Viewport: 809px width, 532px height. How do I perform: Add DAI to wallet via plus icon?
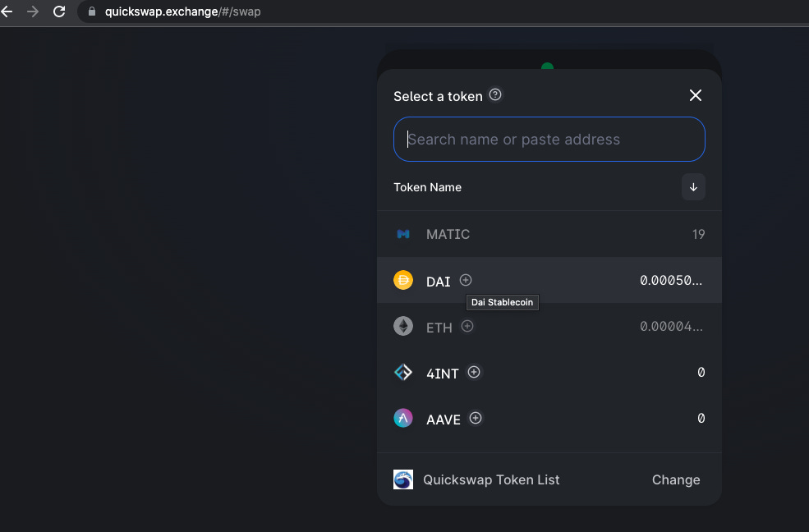[x=466, y=280]
